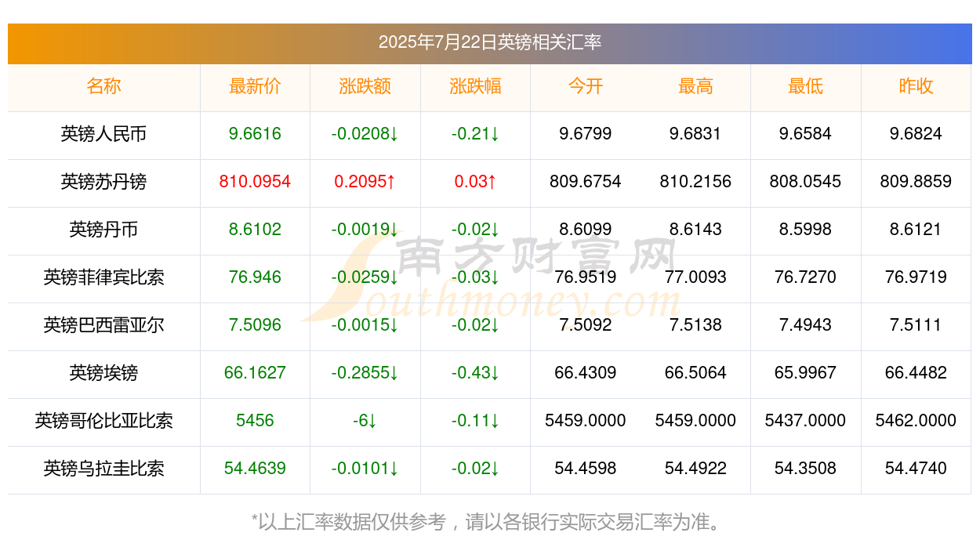Click the title 2025年7月22日英镑相关汇率

click(490, 42)
